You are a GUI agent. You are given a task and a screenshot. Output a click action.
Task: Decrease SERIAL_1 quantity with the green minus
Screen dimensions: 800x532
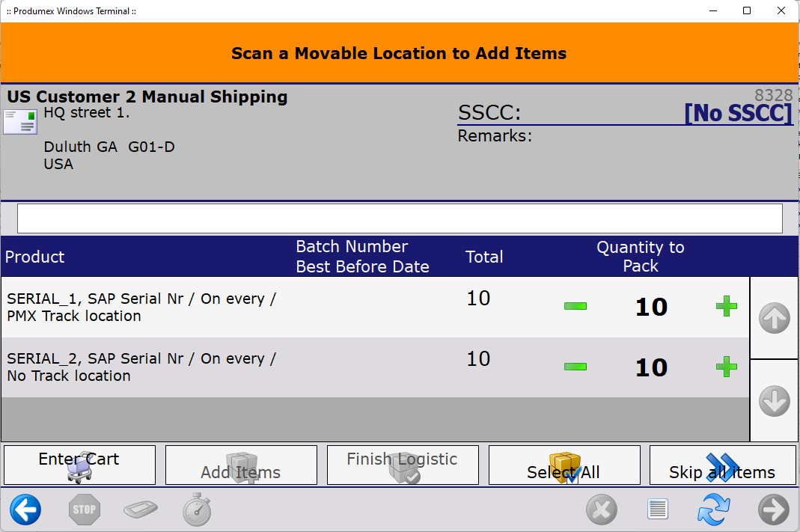pos(575,305)
